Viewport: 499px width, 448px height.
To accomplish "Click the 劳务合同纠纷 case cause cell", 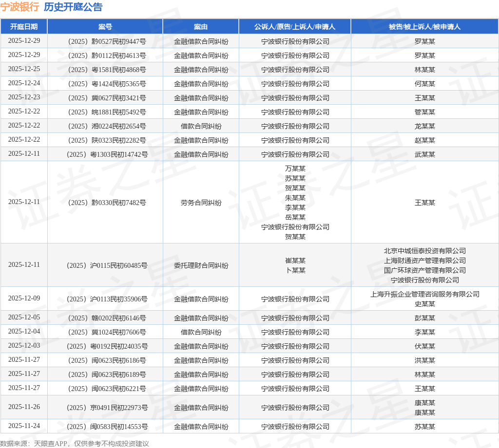I will (201, 203).
